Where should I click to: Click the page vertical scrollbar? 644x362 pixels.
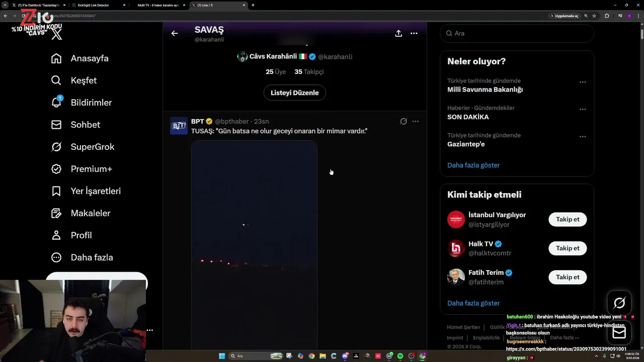641,35
